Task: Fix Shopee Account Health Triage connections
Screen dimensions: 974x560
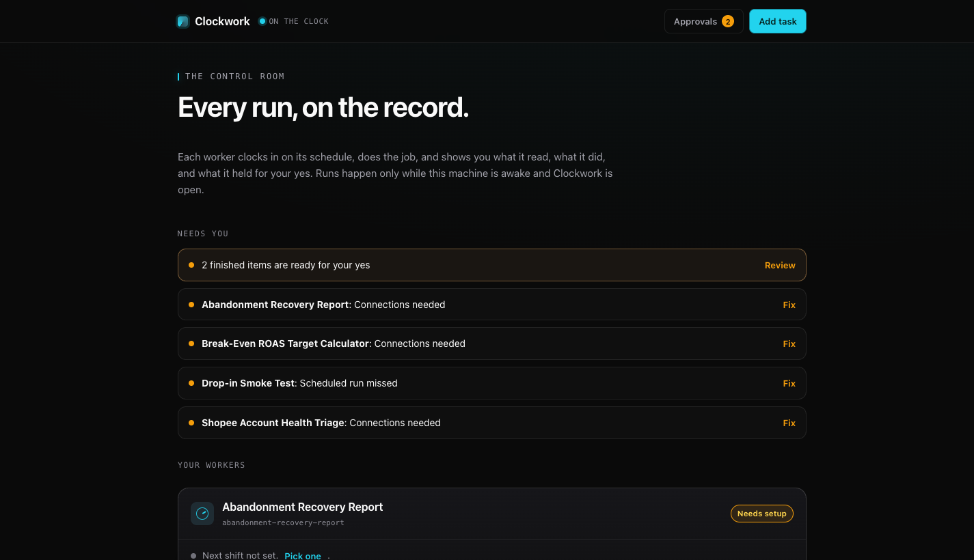Action: [x=789, y=423]
